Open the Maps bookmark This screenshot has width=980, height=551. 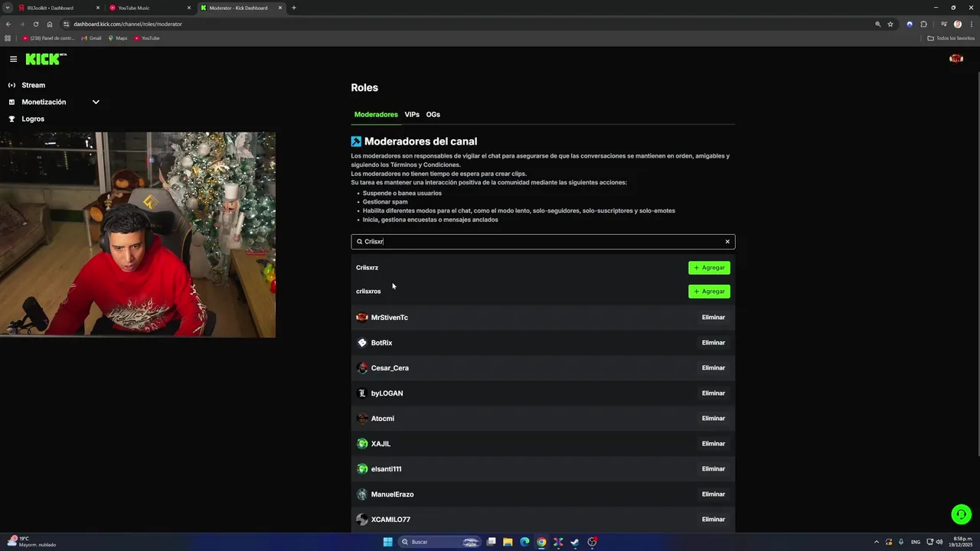pyautogui.click(x=118, y=38)
